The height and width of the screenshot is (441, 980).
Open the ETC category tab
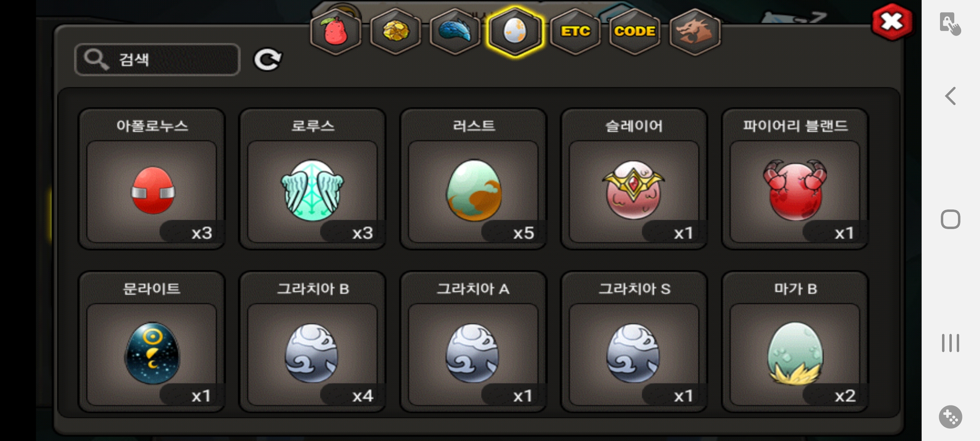[x=575, y=31]
